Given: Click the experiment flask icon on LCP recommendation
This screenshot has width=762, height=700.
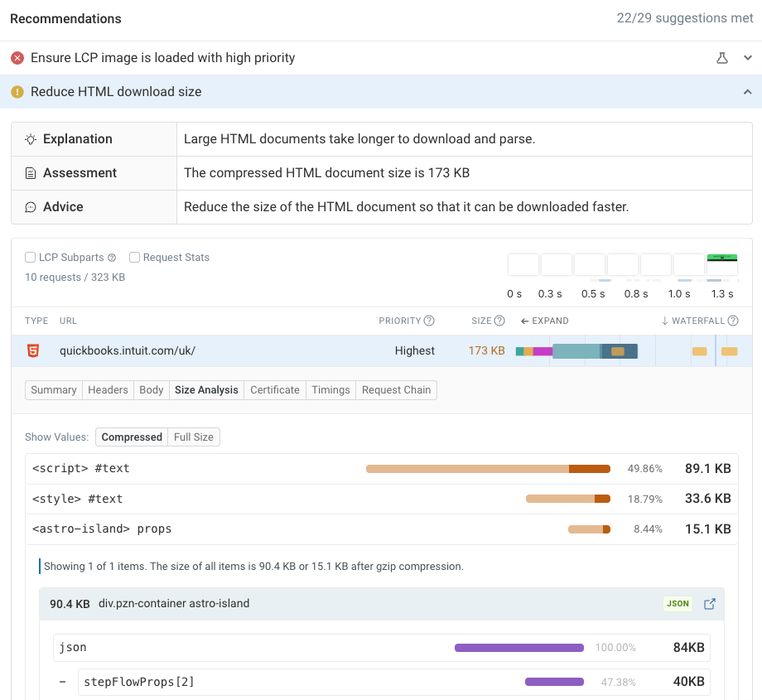Looking at the screenshot, I should [x=721, y=58].
